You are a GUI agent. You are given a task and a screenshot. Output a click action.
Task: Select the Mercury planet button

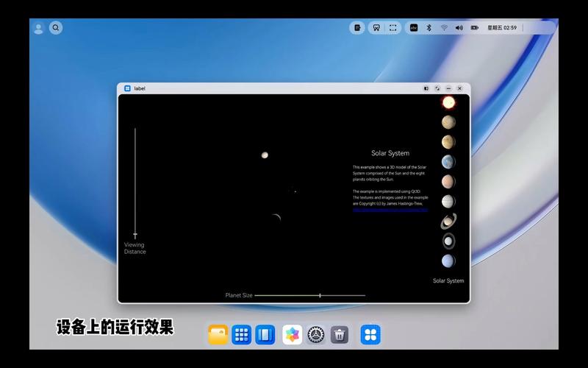coord(448,122)
